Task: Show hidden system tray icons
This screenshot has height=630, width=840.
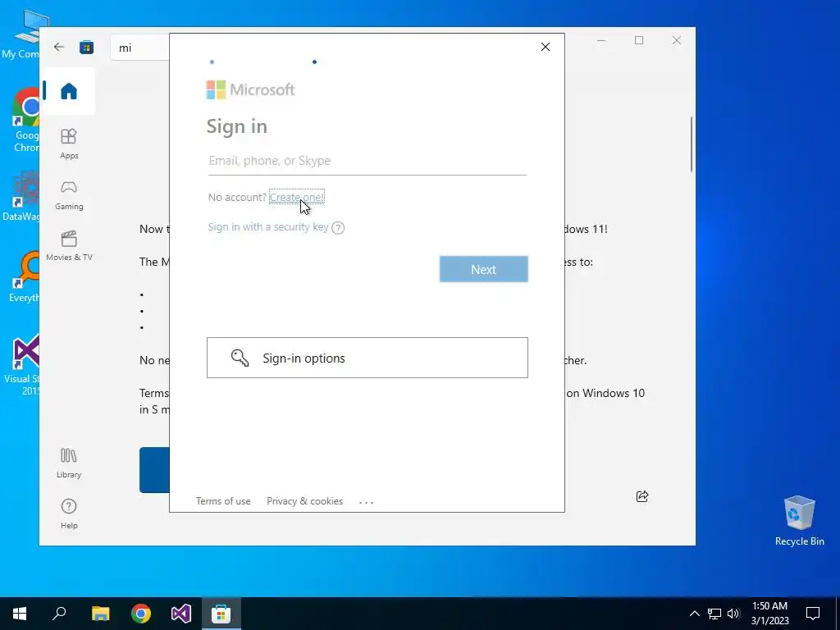Action: click(694, 614)
